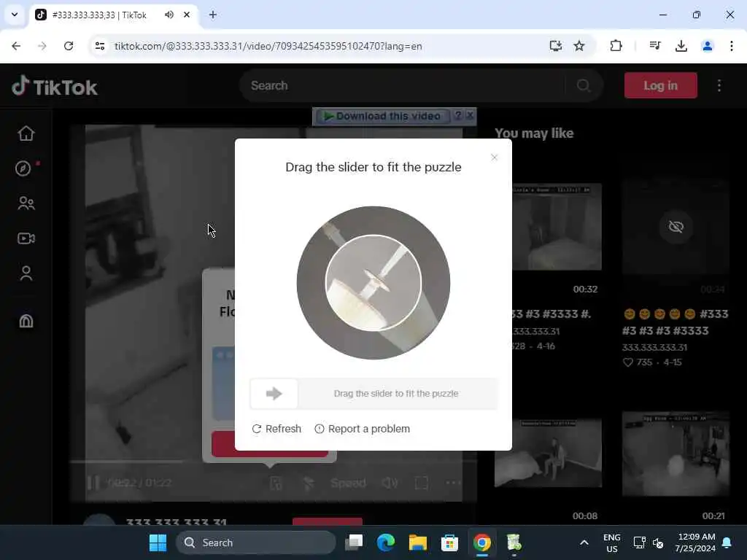Viewport: 747px width, 560px height.
Task: Open Chrome profile avatar
Action: pos(708,46)
